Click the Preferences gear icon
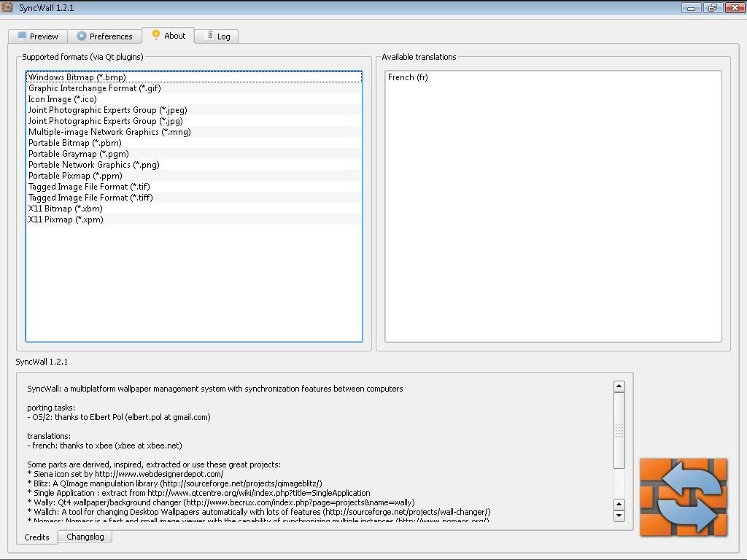 (x=82, y=36)
